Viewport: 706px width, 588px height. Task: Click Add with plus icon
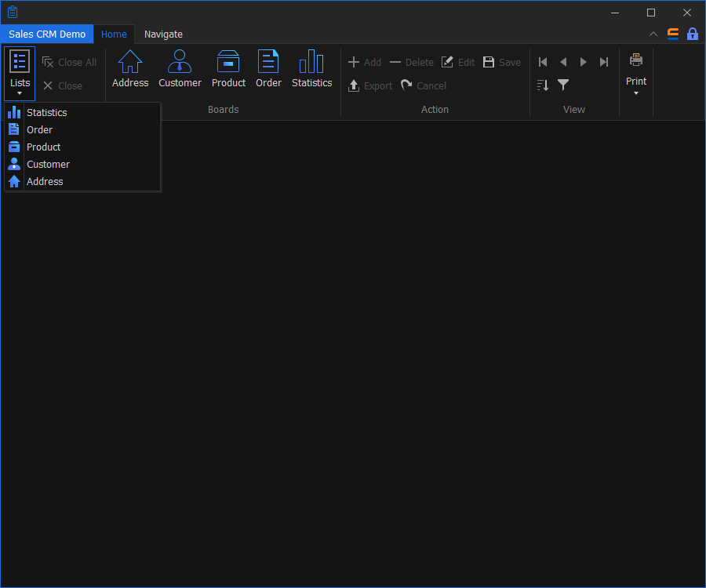pos(365,62)
